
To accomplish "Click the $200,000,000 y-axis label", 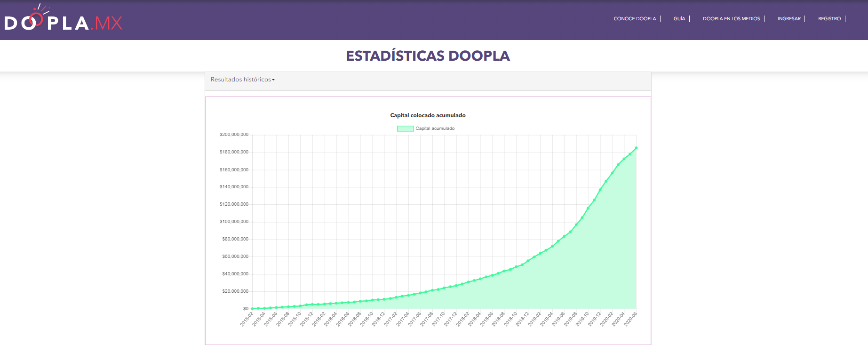I will (x=234, y=135).
